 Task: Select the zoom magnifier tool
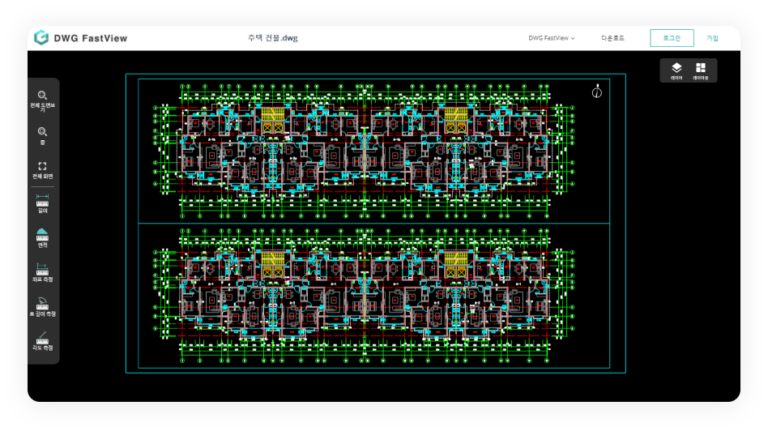point(43,136)
